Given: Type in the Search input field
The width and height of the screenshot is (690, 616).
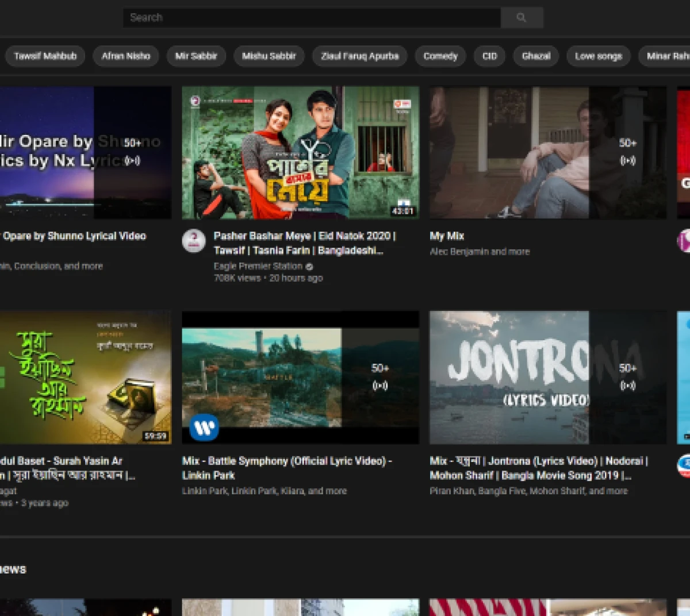Looking at the screenshot, I should click(x=310, y=18).
